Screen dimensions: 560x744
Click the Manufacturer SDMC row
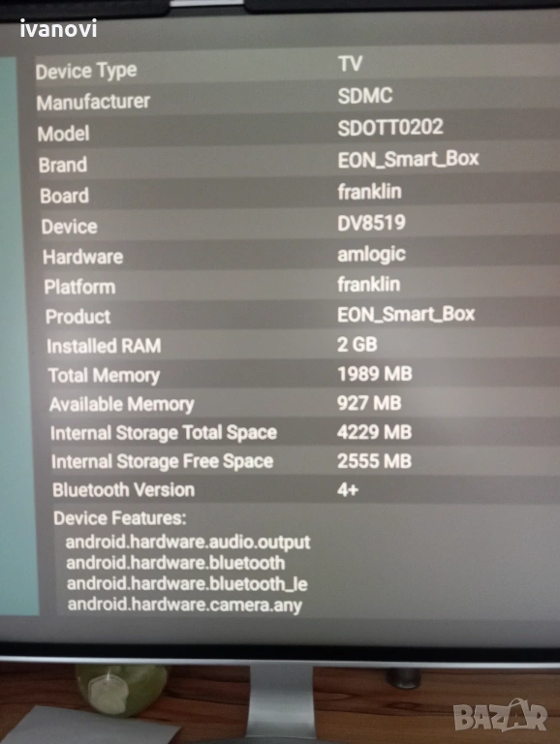point(298,99)
